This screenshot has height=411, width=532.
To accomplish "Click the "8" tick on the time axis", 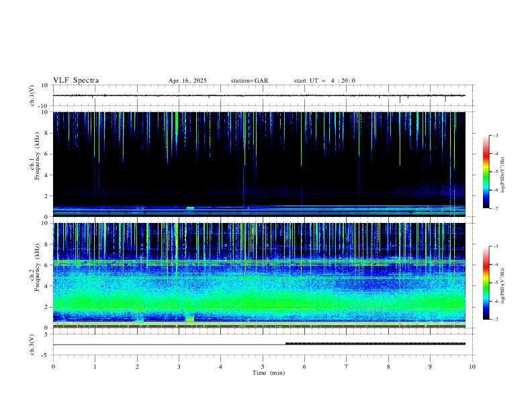I will [388, 367].
